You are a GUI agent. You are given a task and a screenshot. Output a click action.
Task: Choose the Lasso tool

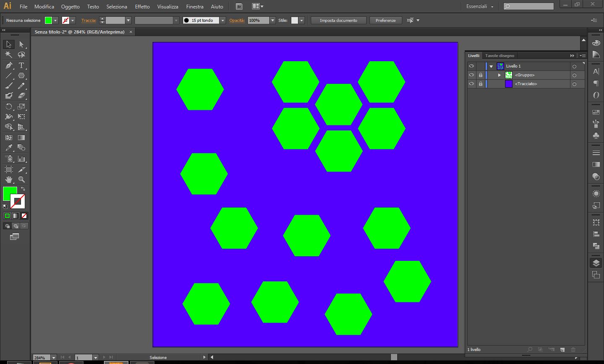(x=21, y=55)
